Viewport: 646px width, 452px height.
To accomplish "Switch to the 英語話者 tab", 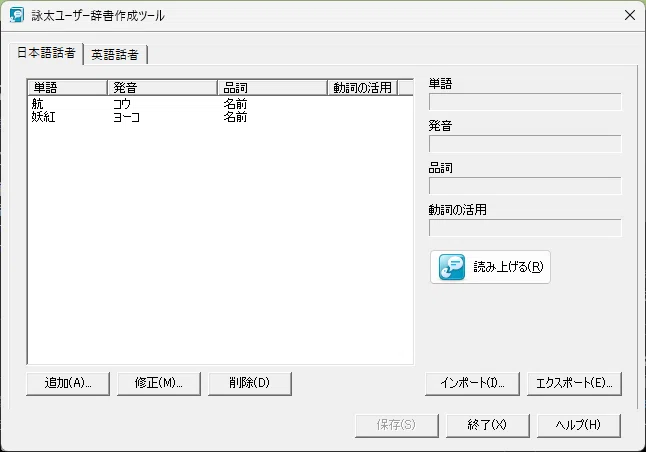I will [x=115, y=55].
